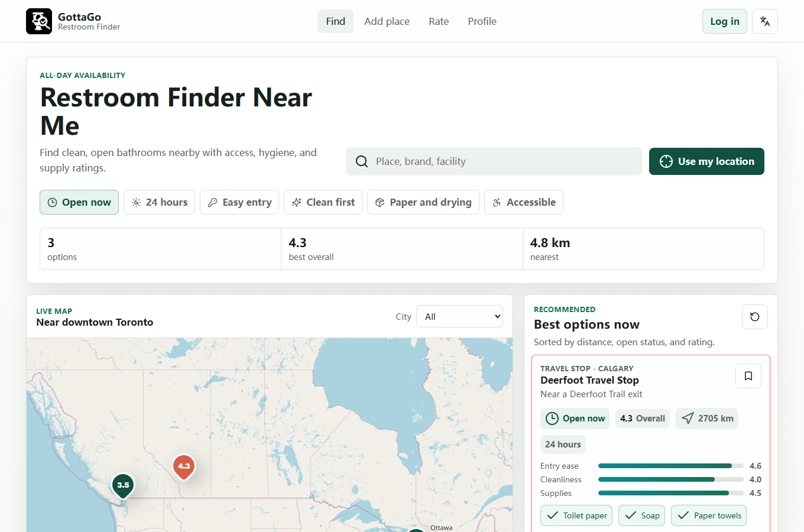804x532 pixels.
Task: Click the crosshair icon on Use my location
Action: (x=666, y=161)
